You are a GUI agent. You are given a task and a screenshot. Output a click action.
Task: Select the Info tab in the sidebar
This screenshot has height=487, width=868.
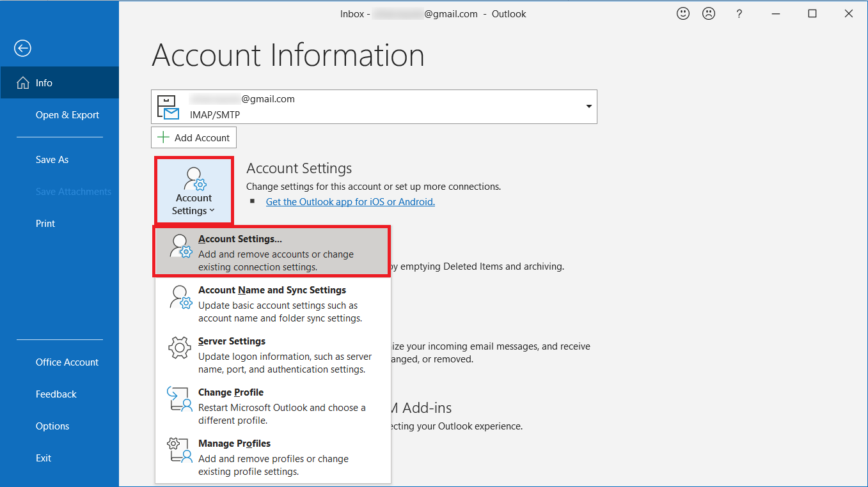(59, 83)
